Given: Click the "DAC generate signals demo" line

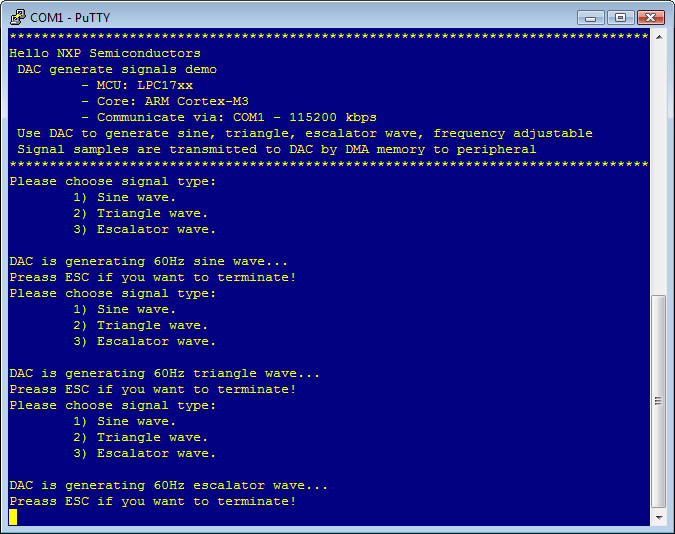Looking at the screenshot, I should (x=117, y=69).
